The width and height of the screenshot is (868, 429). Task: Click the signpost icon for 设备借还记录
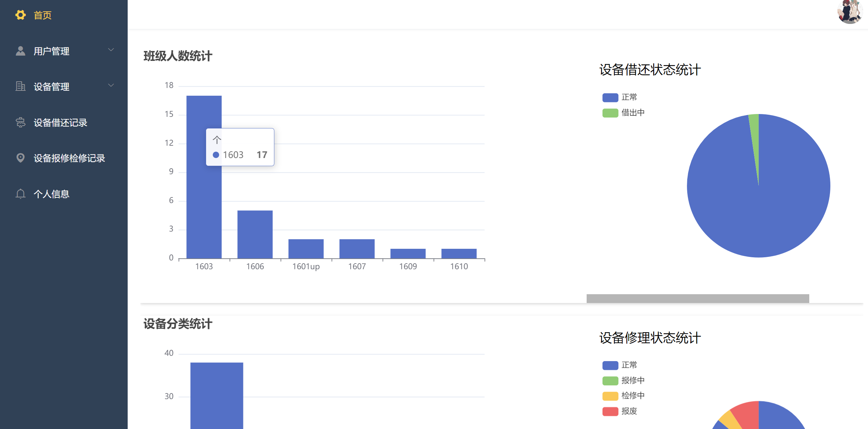tap(20, 122)
